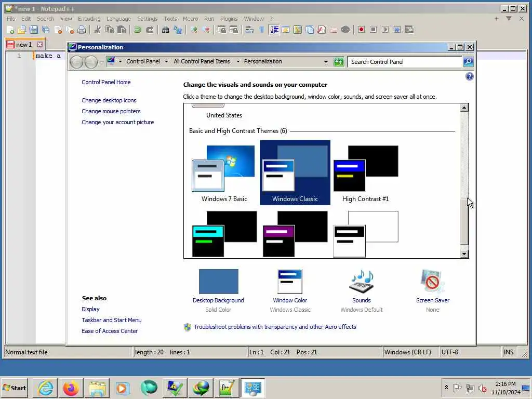Click the theme list scroll-up arrow

coord(464,108)
